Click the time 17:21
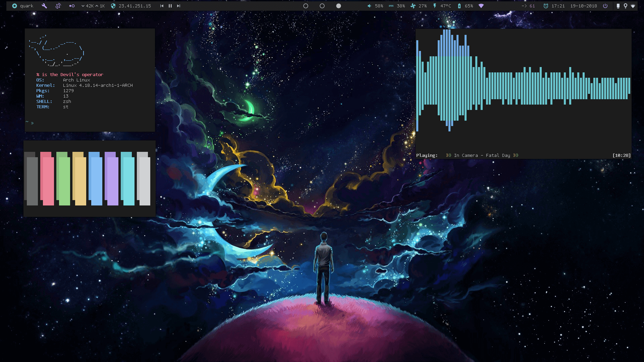 click(x=558, y=6)
